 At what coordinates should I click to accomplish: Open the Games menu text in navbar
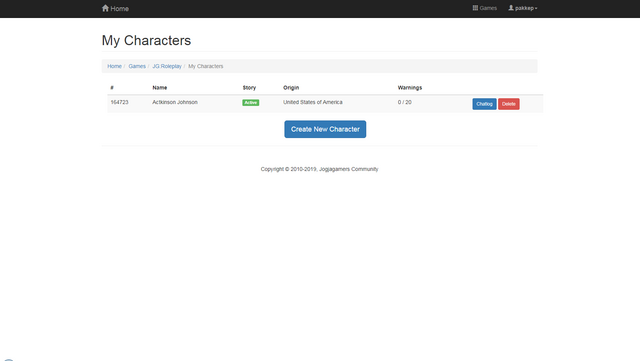point(488,8)
